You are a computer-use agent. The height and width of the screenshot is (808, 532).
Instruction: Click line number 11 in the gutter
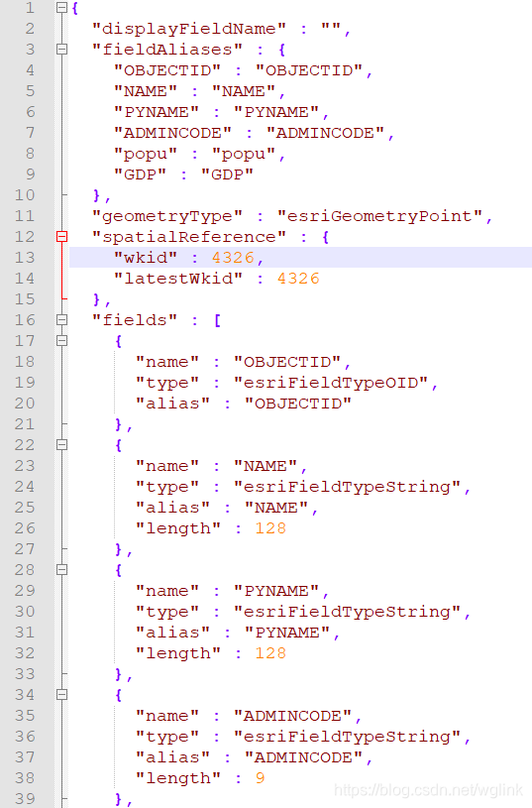pyautogui.click(x=25, y=216)
